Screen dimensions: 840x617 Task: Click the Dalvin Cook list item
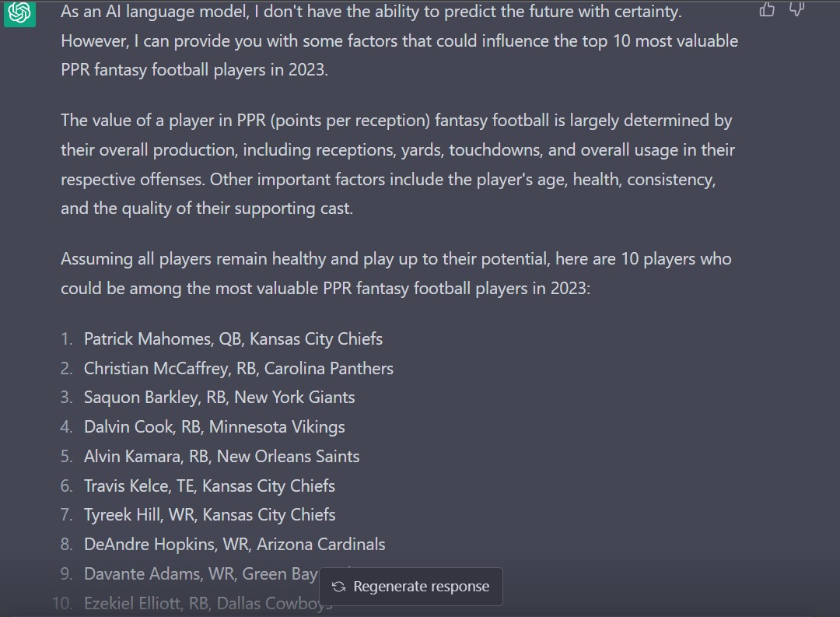(214, 427)
